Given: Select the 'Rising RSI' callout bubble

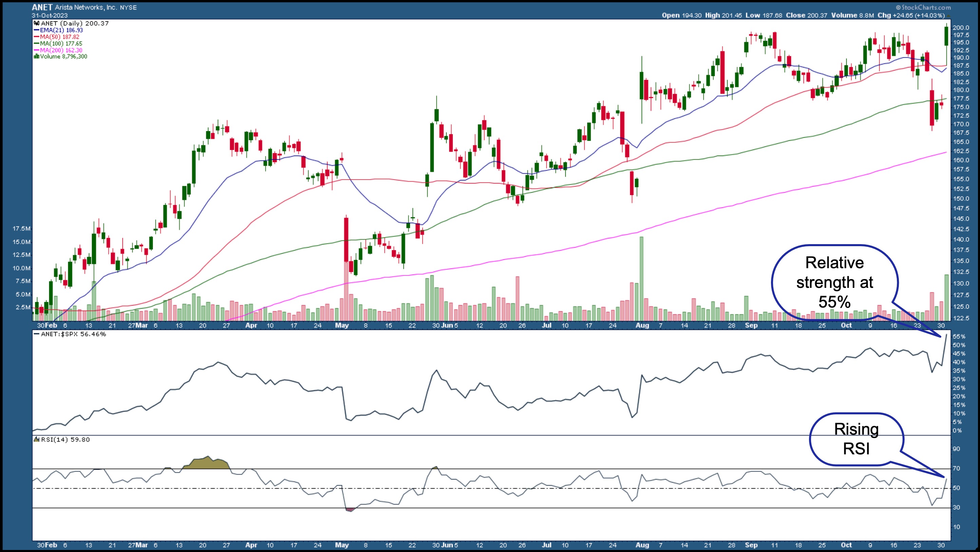Looking at the screenshot, I should pos(856,439).
